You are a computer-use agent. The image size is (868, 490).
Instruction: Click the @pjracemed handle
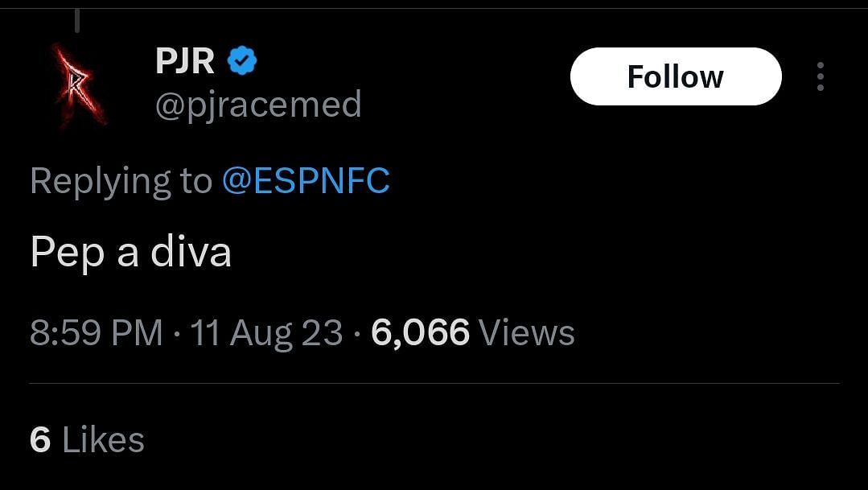[257, 105]
